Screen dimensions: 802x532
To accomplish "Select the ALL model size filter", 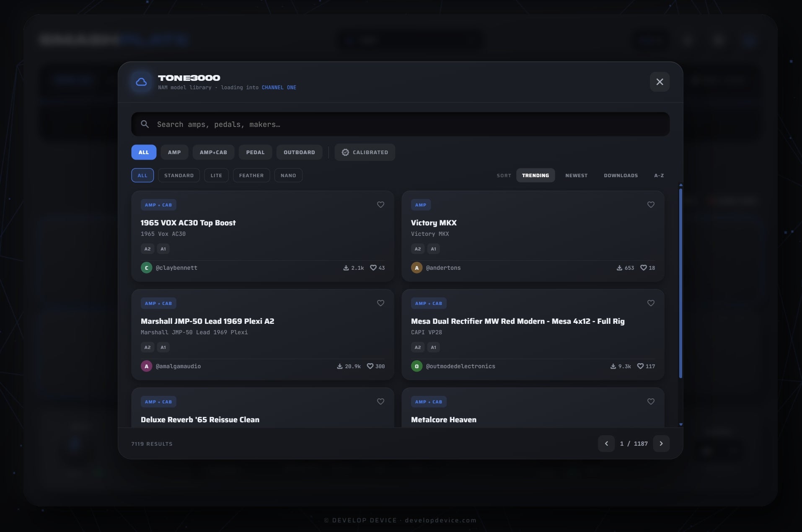I will coord(142,175).
